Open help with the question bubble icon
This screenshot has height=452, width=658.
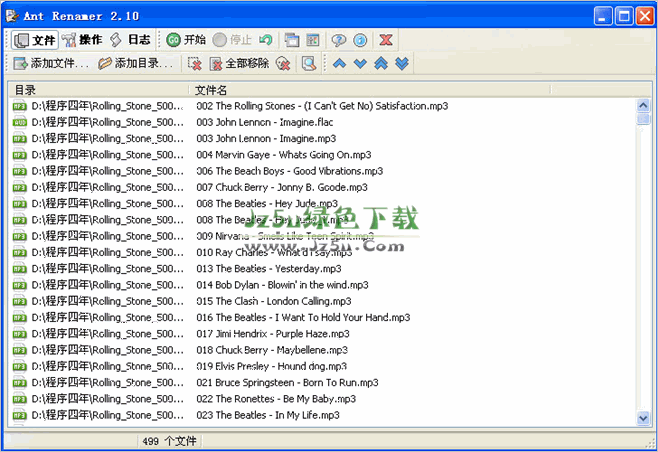tap(339, 40)
